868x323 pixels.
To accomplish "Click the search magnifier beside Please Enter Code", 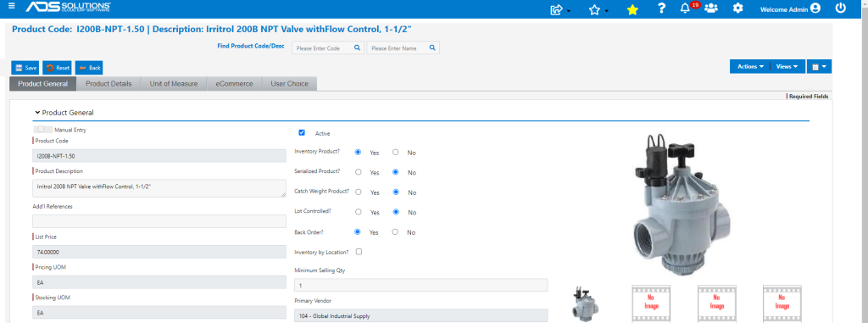I will pos(357,48).
